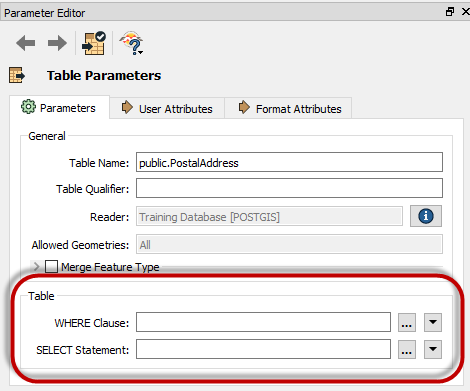Click the forward arrow navigation icon

click(x=57, y=43)
